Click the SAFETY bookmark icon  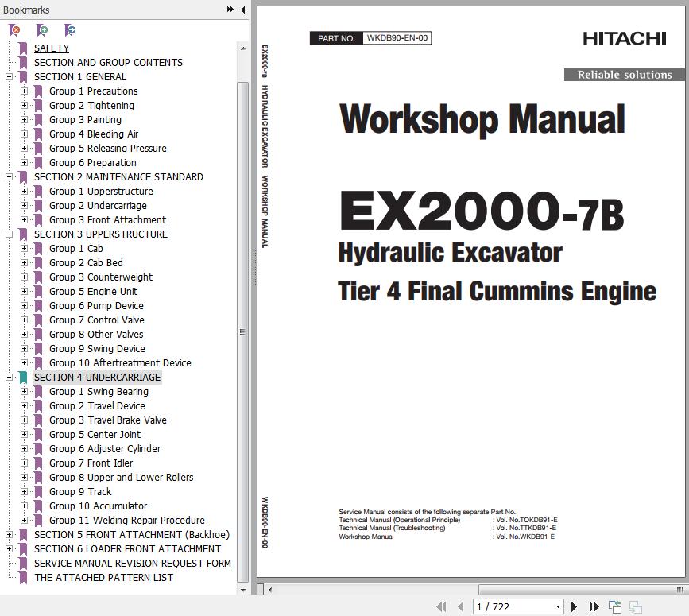tap(23, 48)
